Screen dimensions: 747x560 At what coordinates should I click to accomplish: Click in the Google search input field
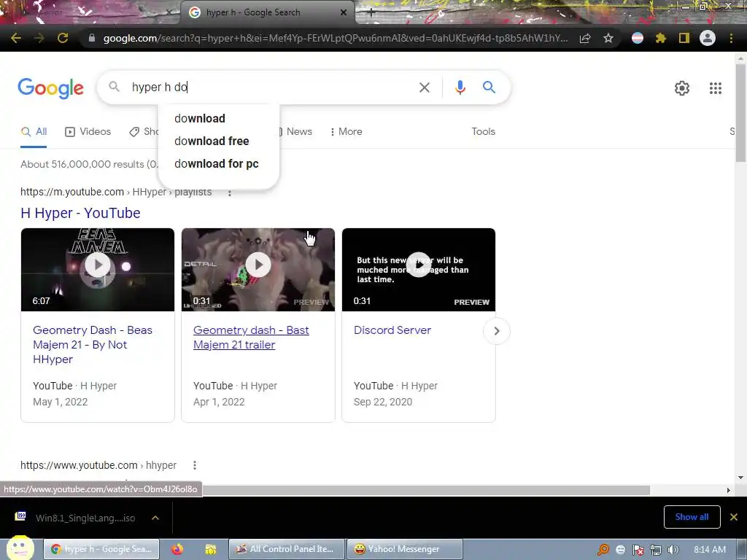tap(271, 87)
